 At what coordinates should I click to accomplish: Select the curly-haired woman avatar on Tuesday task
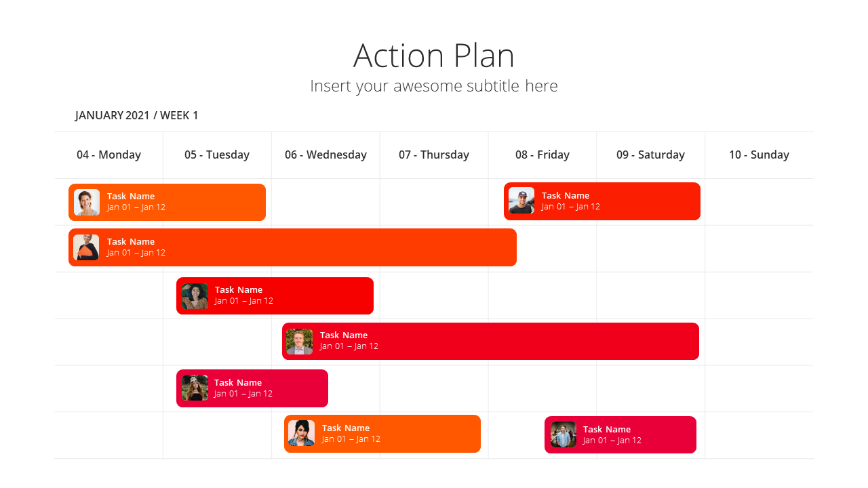click(x=195, y=296)
